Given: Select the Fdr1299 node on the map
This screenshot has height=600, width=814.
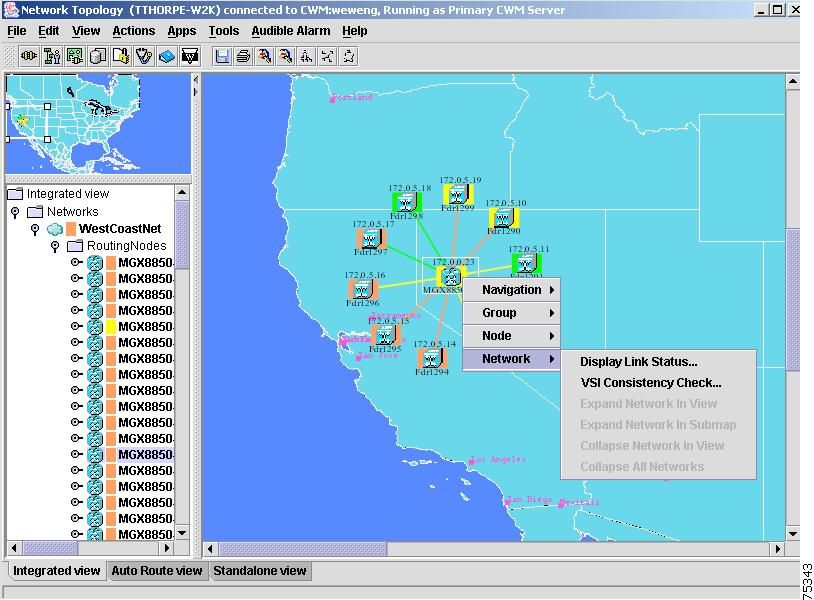Looking at the screenshot, I should [x=458, y=195].
